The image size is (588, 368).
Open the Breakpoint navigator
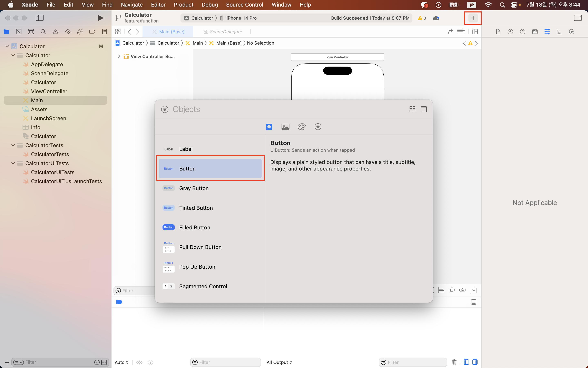pyautogui.click(x=92, y=32)
